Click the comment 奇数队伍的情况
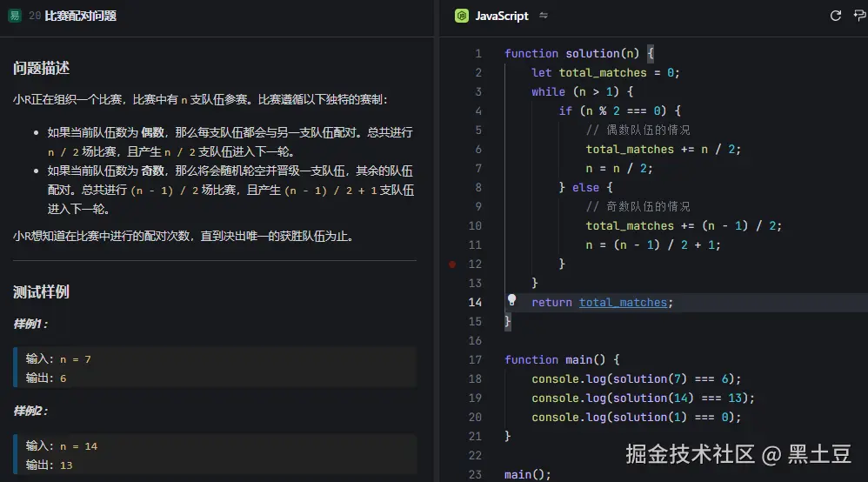The height and width of the screenshot is (482, 868). point(638,207)
